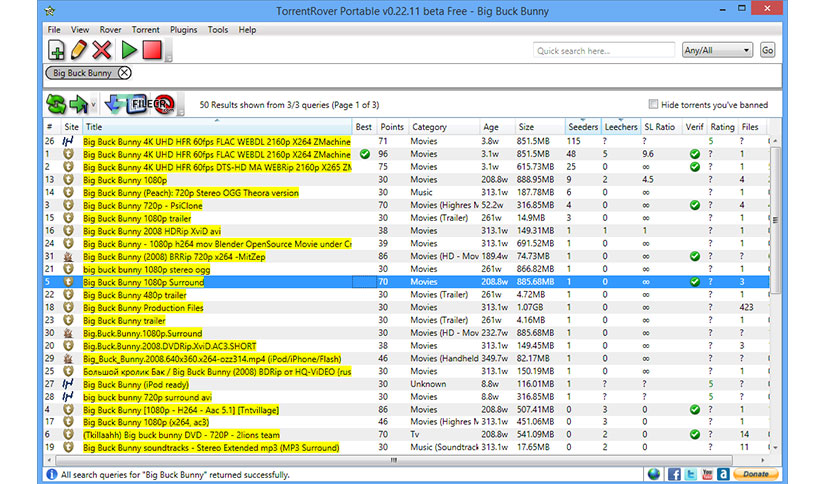This screenshot has height=484, width=836.
Task: Select 'Big Buck Bunny 1080p (x264, ac3)' row
Action: click(406, 423)
